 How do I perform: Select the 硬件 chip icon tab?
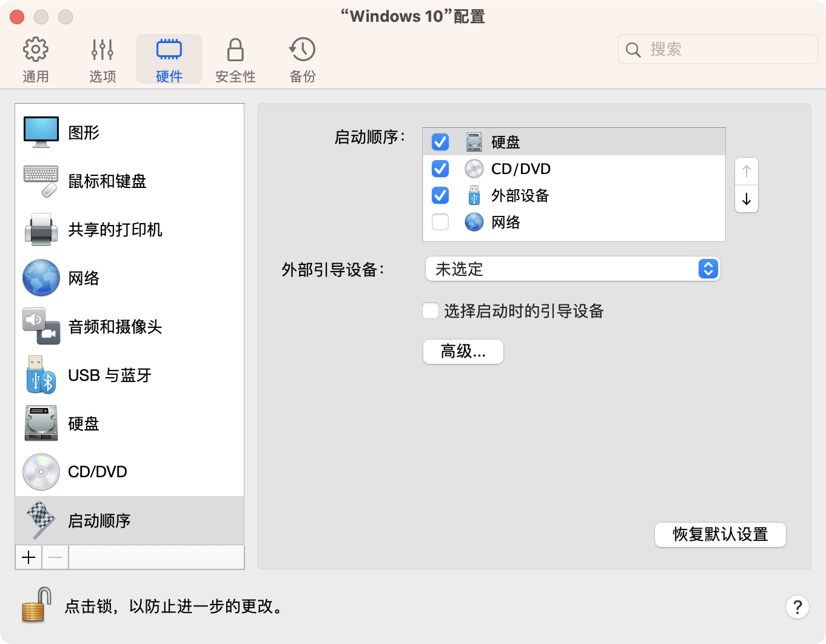pos(169,50)
